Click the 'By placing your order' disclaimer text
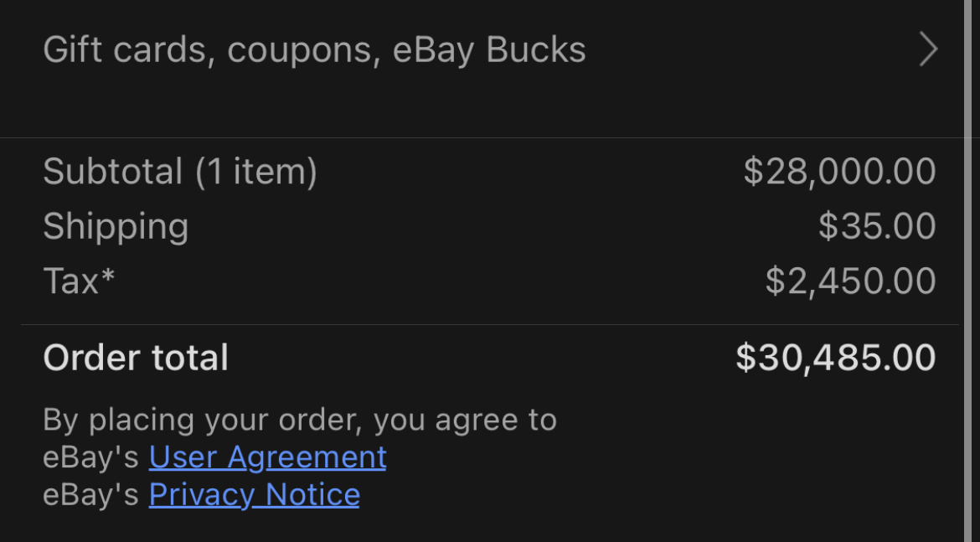This screenshot has width=980, height=542. 299,419
